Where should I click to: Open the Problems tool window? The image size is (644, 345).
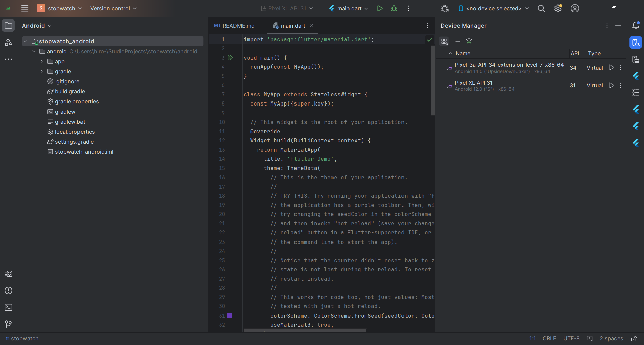click(x=9, y=291)
